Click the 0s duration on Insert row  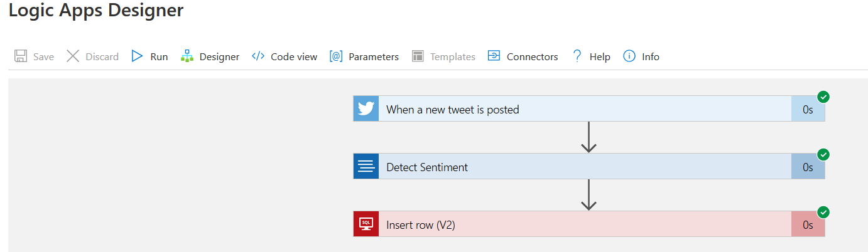(808, 224)
